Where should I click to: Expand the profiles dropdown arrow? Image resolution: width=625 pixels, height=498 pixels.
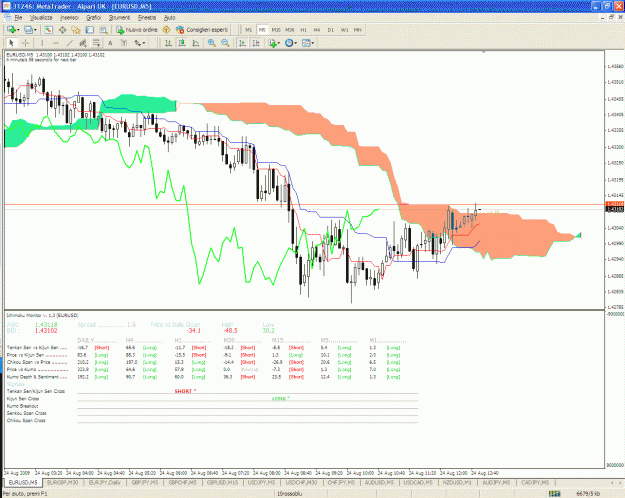(35, 30)
